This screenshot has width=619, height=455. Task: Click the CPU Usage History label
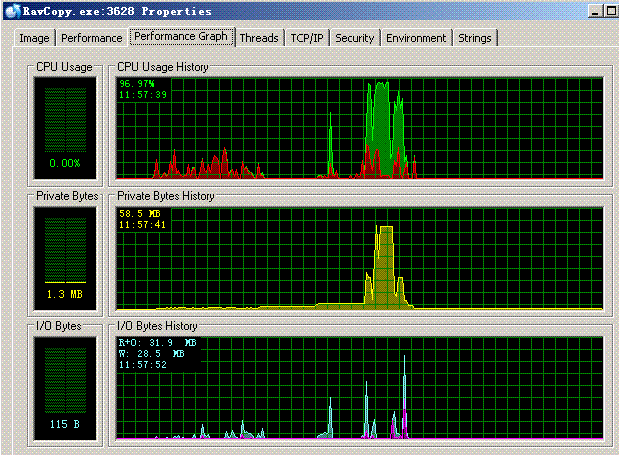tap(163, 67)
